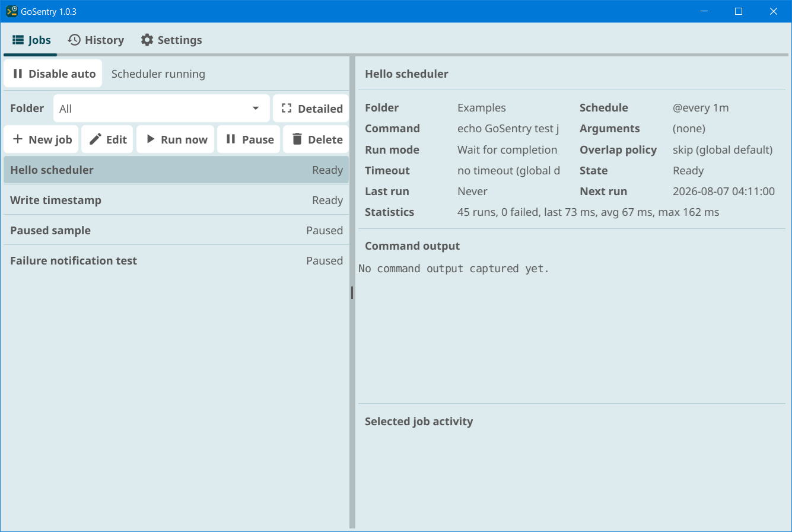
Task: Click the State value 'Ready' in details
Action: click(x=688, y=171)
